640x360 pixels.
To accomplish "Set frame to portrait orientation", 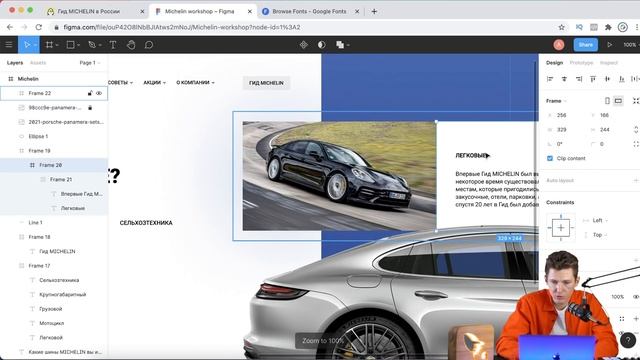I will pyautogui.click(x=607, y=101).
